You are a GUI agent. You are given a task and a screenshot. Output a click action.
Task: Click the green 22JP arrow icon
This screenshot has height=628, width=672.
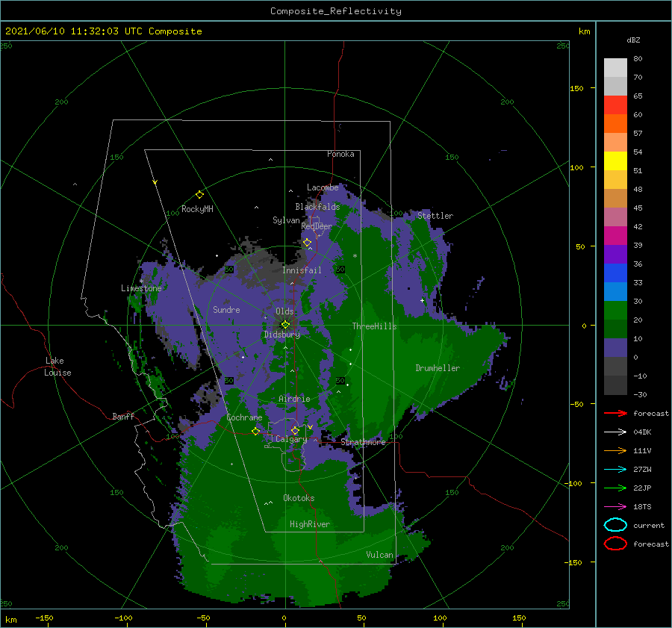click(615, 488)
